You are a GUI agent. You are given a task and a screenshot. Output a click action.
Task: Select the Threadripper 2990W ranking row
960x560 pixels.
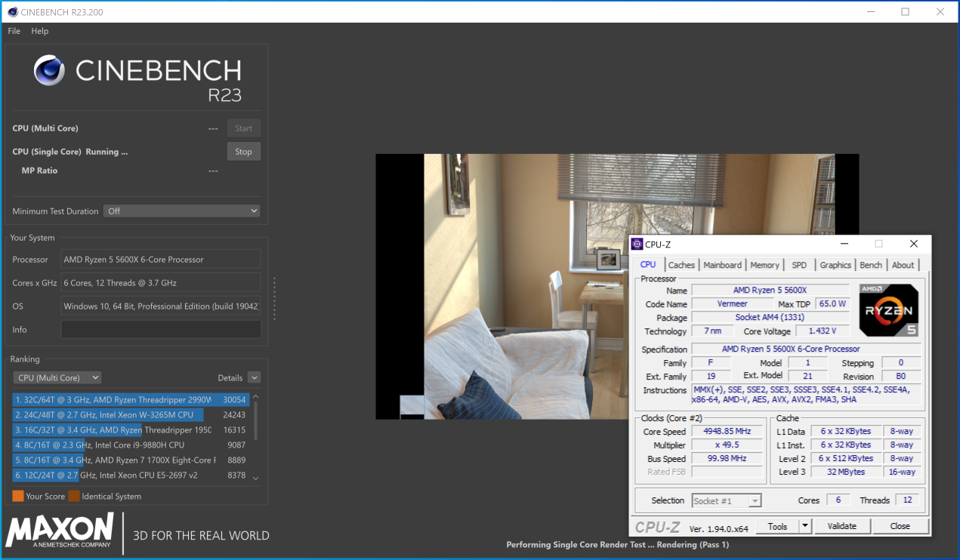tap(131, 399)
